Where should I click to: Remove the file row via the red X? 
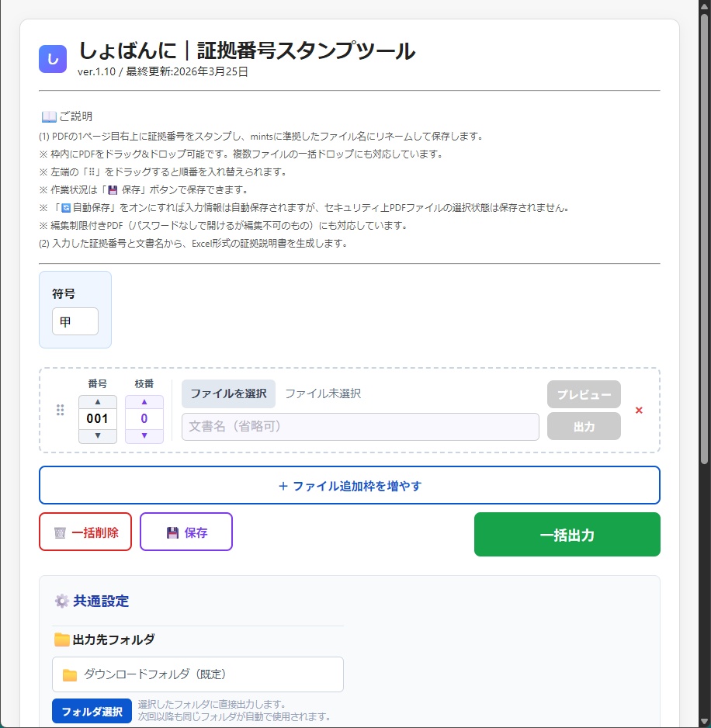coord(639,411)
